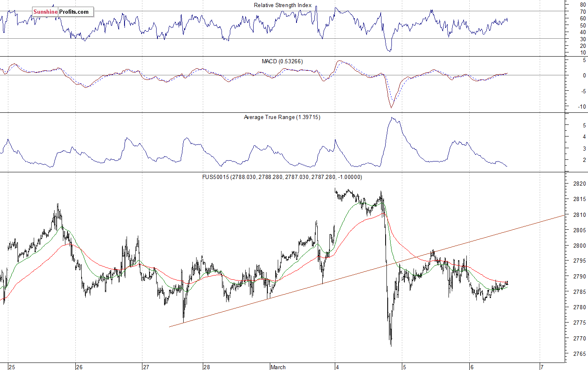Click the MACD 0 axis label
588x370 pixels.
(584, 76)
